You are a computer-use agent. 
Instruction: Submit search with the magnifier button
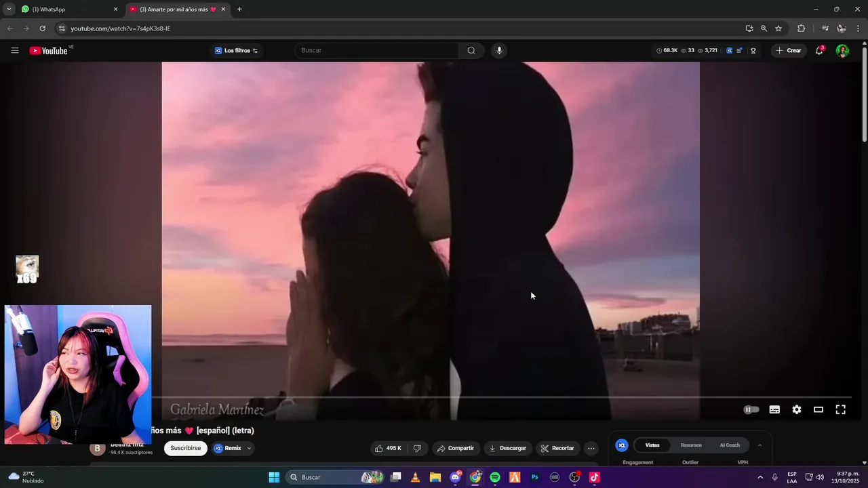471,50
